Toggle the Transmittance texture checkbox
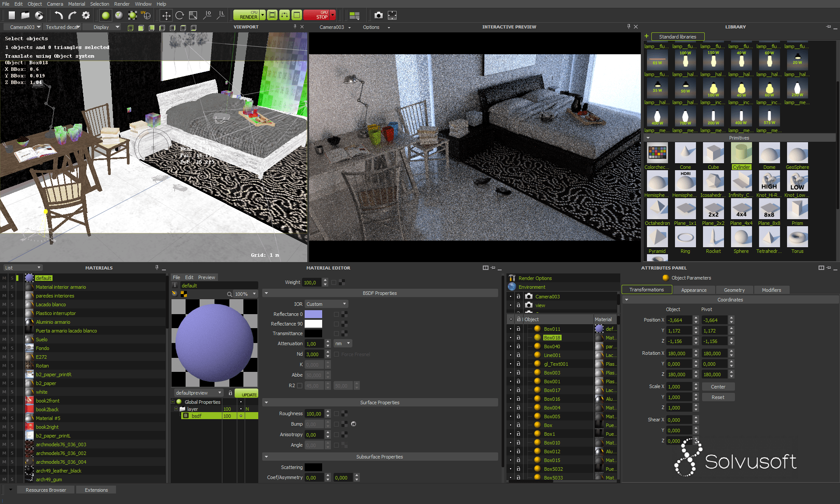 (337, 333)
